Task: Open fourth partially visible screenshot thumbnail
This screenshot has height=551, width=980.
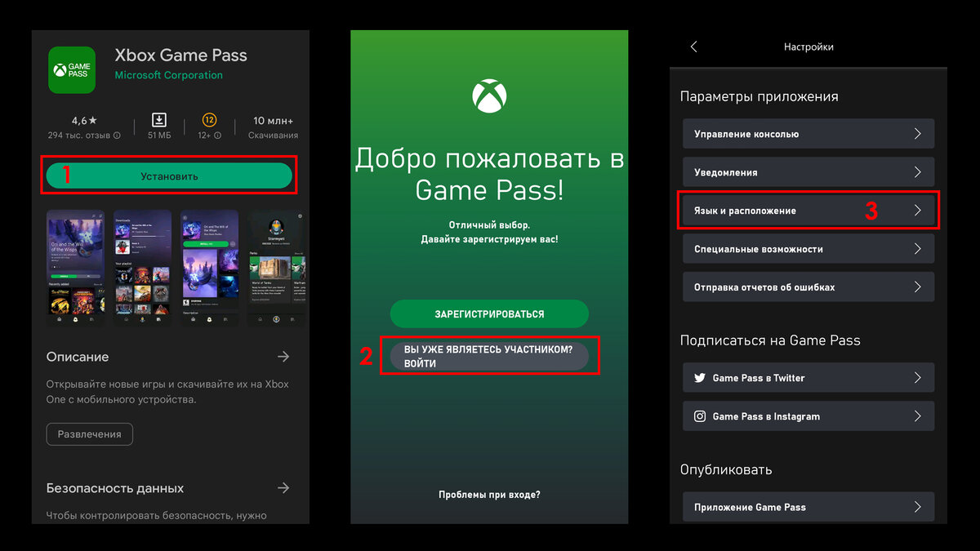Action: click(x=275, y=269)
